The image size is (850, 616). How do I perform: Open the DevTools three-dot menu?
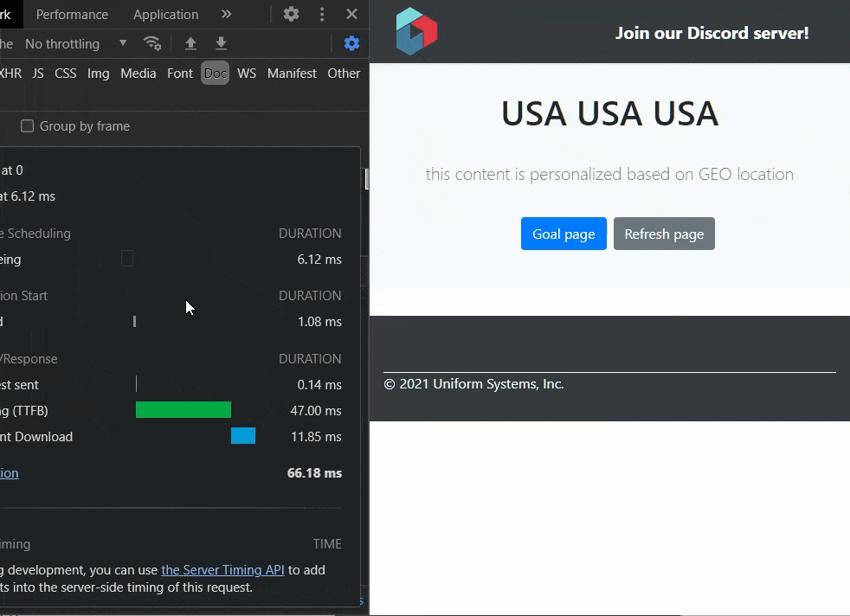[322, 15]
